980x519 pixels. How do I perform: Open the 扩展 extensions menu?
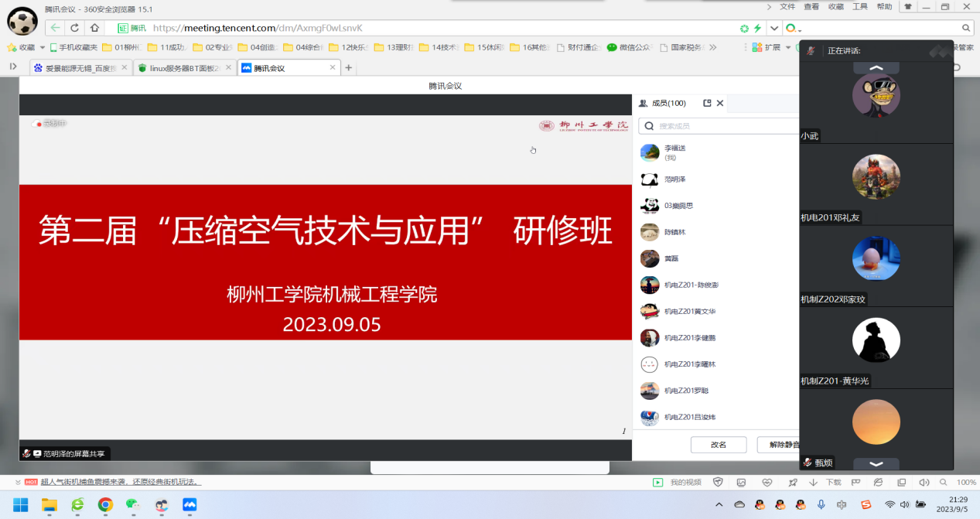coord(772,47)
